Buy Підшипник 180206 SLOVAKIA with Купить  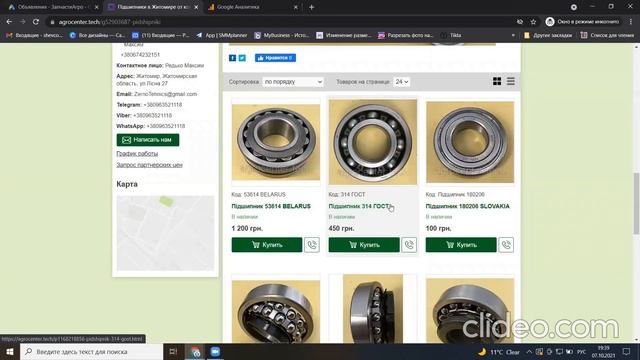coord(461,245)
